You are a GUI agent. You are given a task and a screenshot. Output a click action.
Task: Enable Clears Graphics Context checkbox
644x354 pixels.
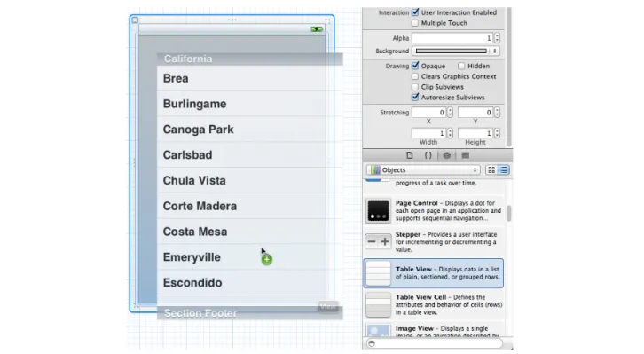(415, 76)
